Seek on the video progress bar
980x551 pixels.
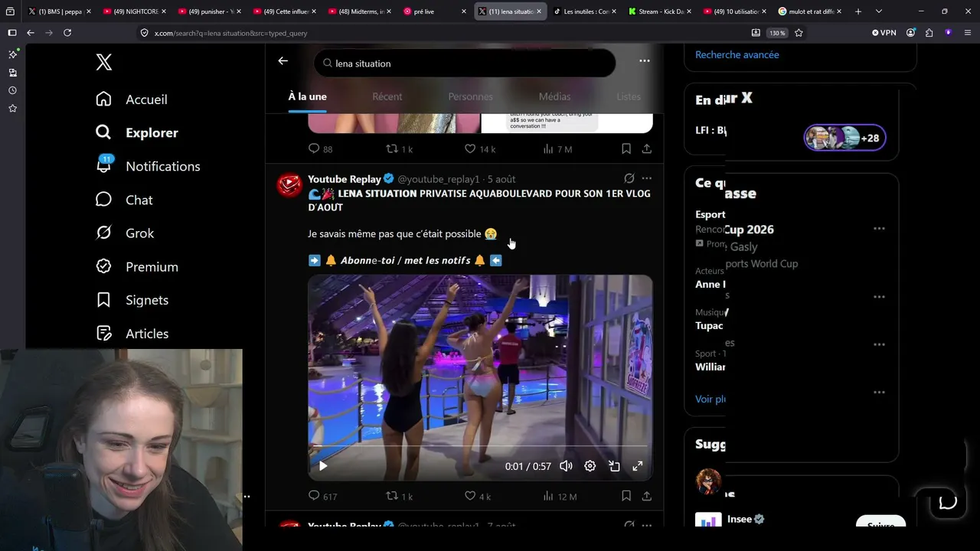(480, 446)
